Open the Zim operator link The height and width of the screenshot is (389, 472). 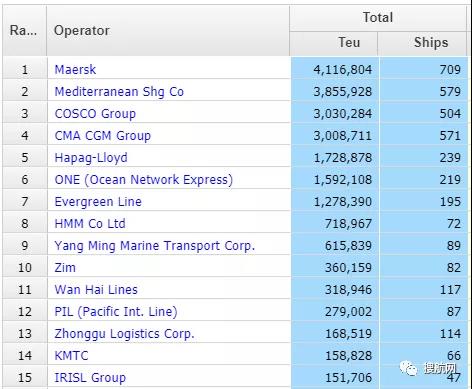[x=65, y=268]
